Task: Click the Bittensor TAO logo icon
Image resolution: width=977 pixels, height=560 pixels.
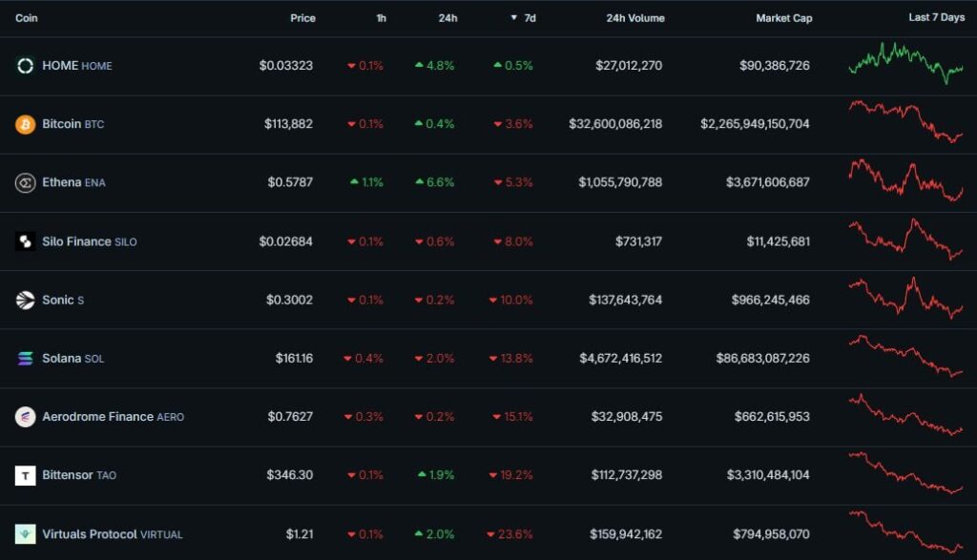Action: (x=27, y=475)
